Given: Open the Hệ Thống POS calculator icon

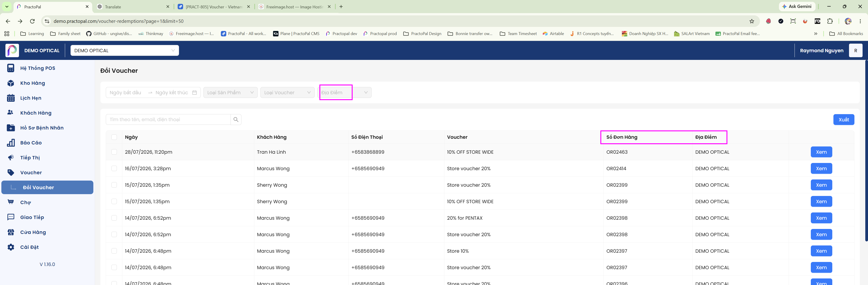Looking at the screenshot, I should pyautogui.click(x=11, y=68).
